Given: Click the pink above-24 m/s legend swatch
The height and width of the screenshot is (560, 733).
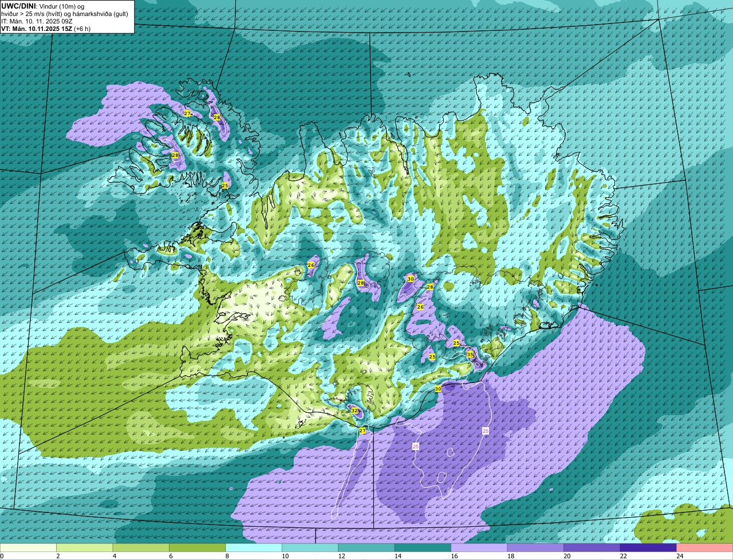Looking at the screenshot, I should click(x=705, y=547).
